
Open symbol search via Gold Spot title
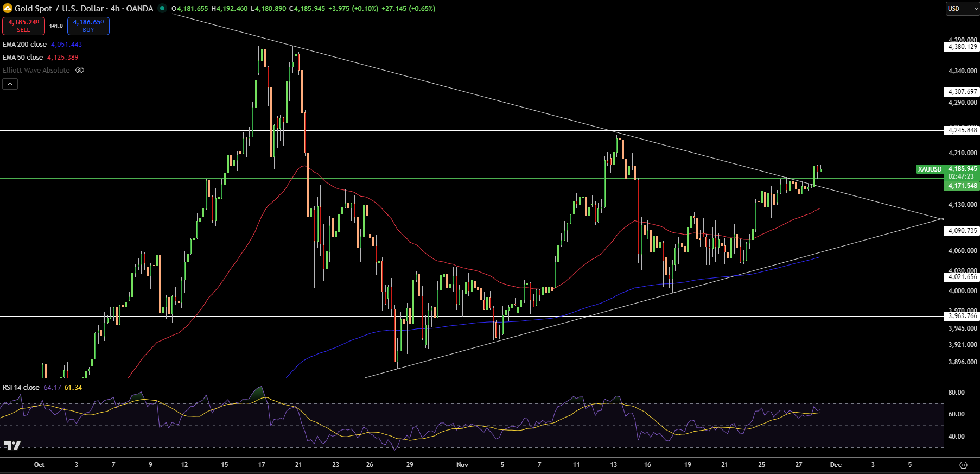click(84, 8)
